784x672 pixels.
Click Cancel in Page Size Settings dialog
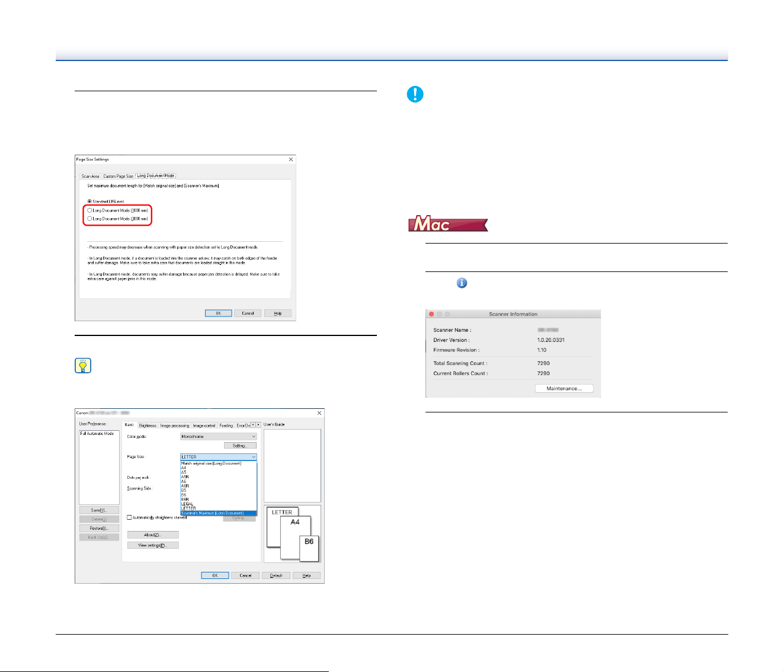[248, 313]
